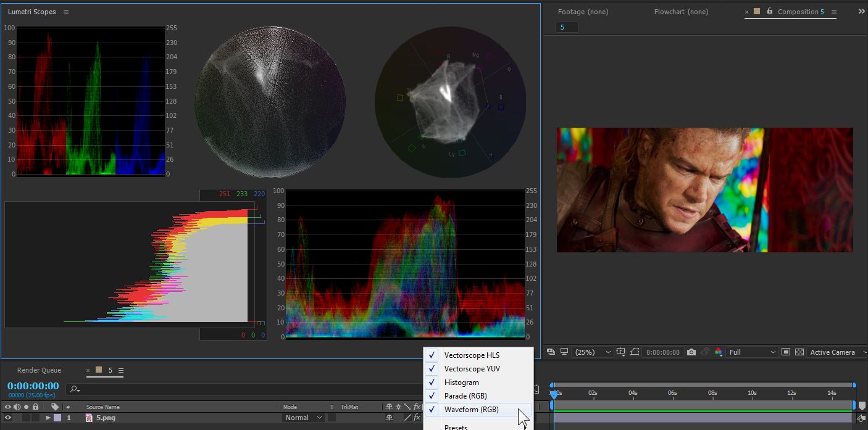Click the Lock column header icon
Image resolution: width=868 pixels, height=430 pixels.
click(x=35, y=407)
